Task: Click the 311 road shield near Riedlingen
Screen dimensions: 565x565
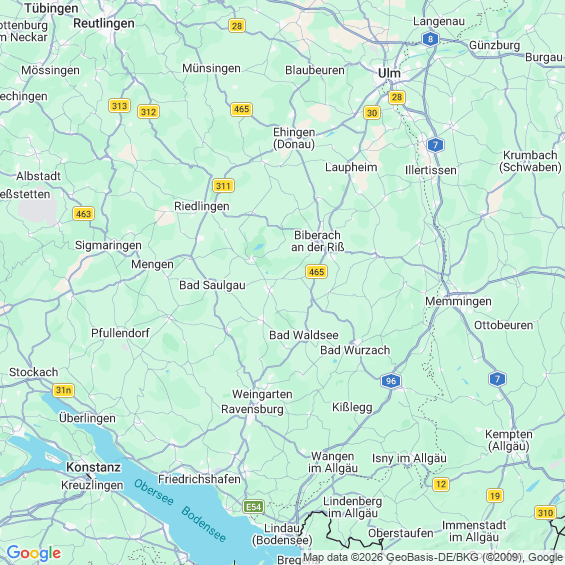Action: tap(223, 186)
